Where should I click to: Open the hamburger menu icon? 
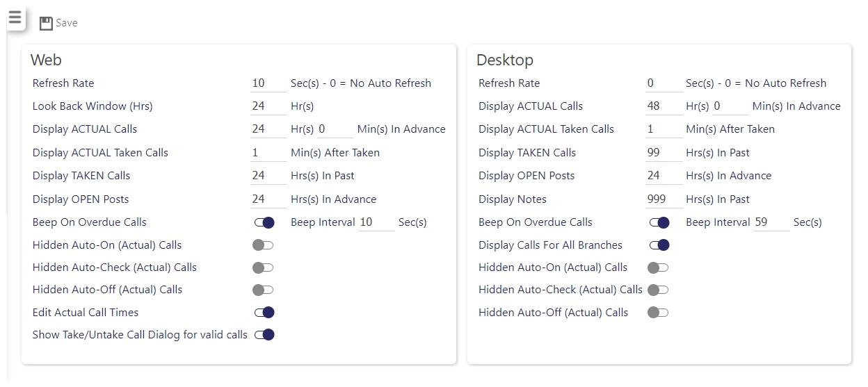(15, 17)
